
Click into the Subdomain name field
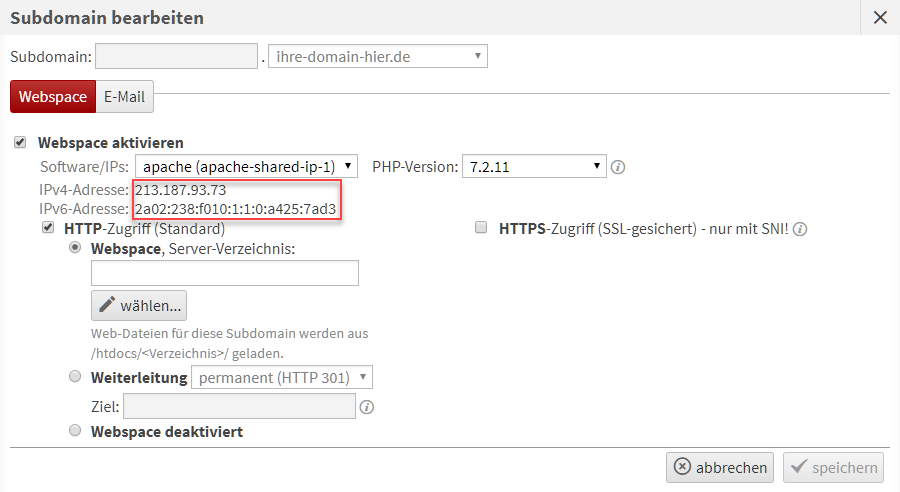click(x=177, y=56)
